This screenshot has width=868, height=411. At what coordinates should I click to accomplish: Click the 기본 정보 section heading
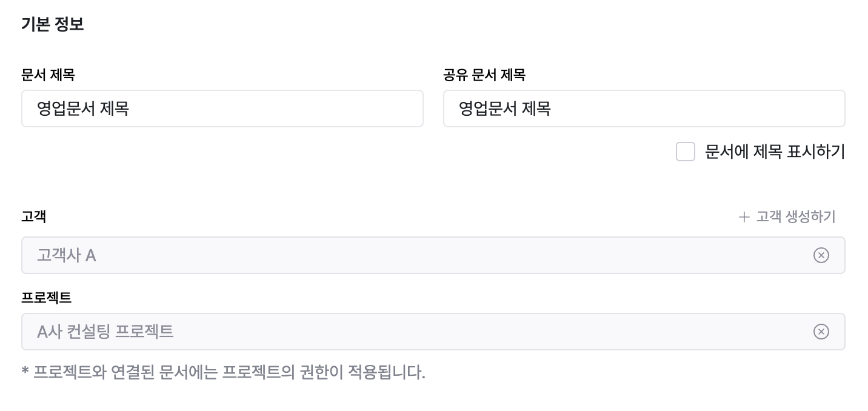tap(52, 25)
